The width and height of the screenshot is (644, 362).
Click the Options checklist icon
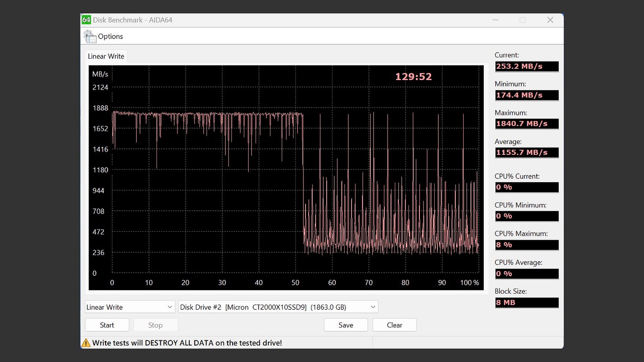coord(90,37)
